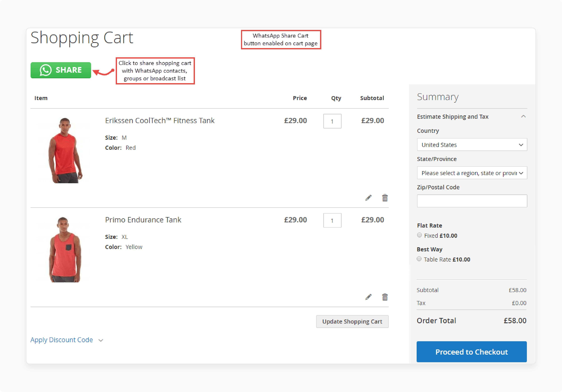Image resolution: width=562 pixels, height=392 pixels.
Task: Click the Tax £0.00 value
Action: (519, 303)
